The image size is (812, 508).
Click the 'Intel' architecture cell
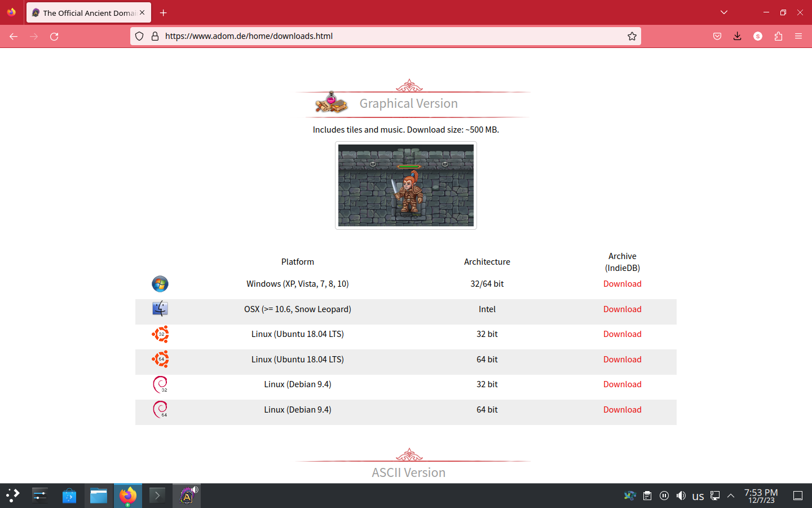[x=487, y=309]
